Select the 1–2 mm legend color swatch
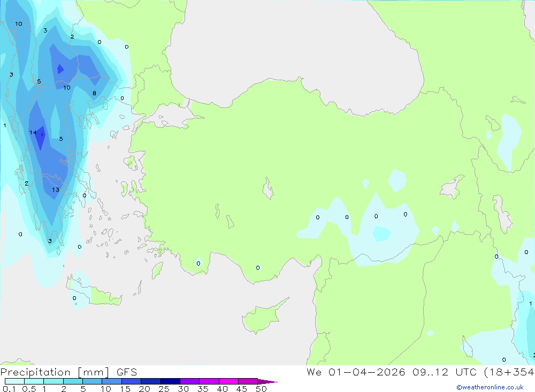 click(x=53, y=381)
